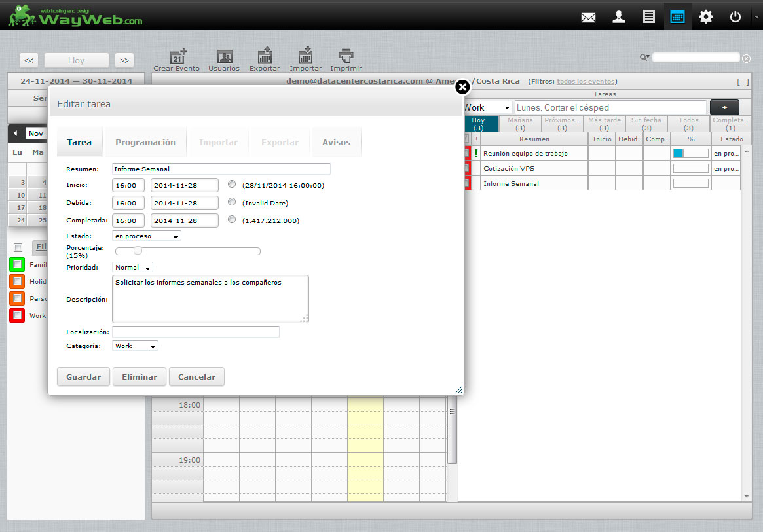Click the Reunión equipo progress bar
This screenshot has width=763, height=532.
(690, 153)
